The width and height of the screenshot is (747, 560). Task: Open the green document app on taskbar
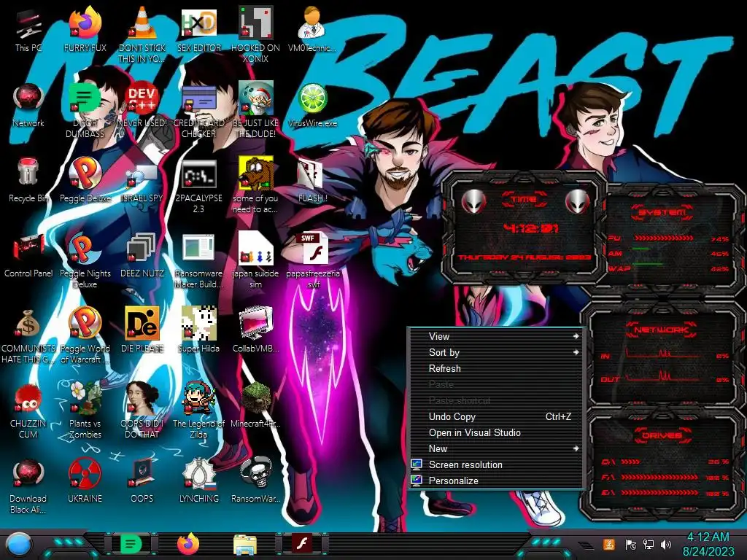coord(131,544)
